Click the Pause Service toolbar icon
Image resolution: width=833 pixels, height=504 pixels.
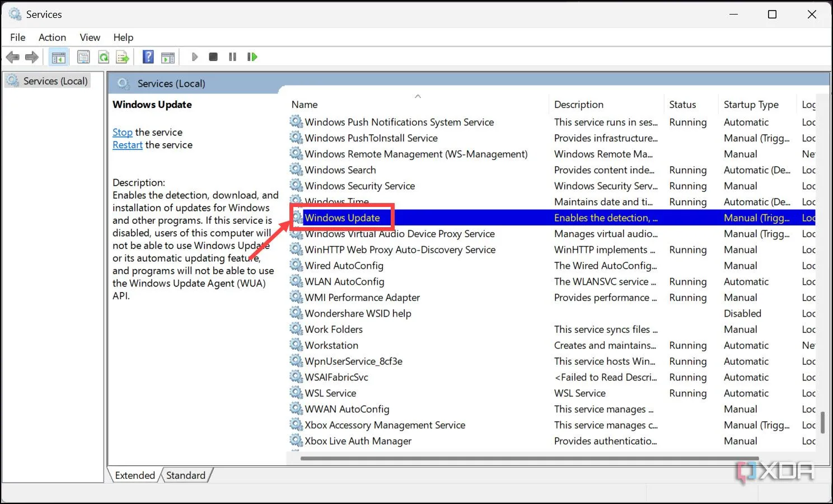[232, 57]
